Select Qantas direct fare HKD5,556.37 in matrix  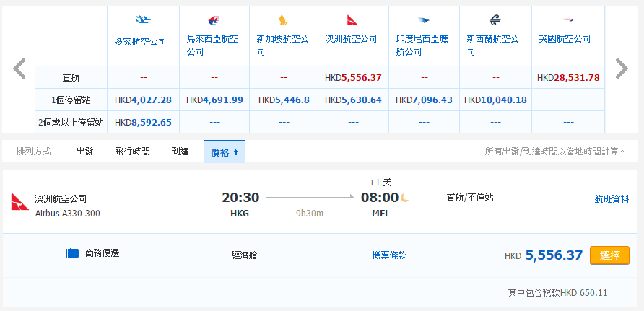click(x=353, y=77)
